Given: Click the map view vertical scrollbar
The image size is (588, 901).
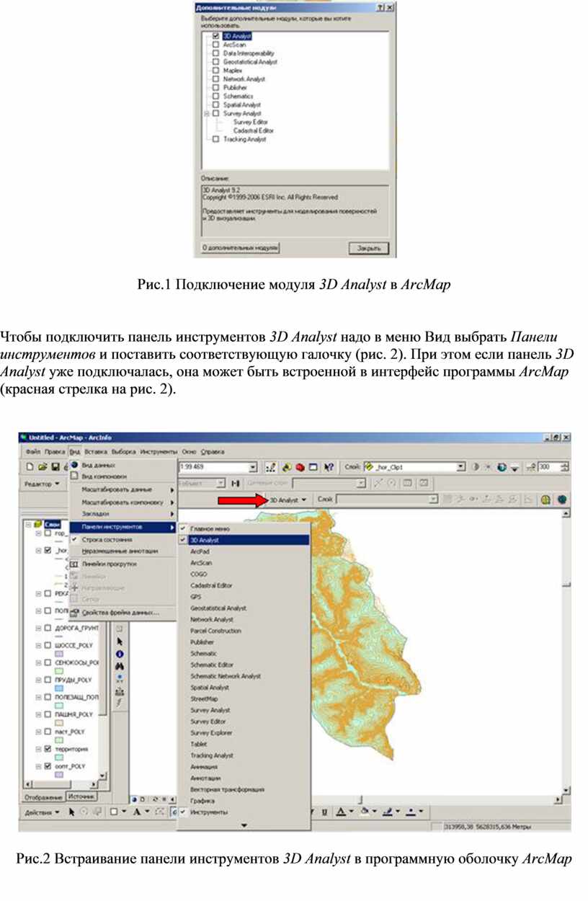Looking at the screenshot, I should pyautogui.click(x=566, y=652).
